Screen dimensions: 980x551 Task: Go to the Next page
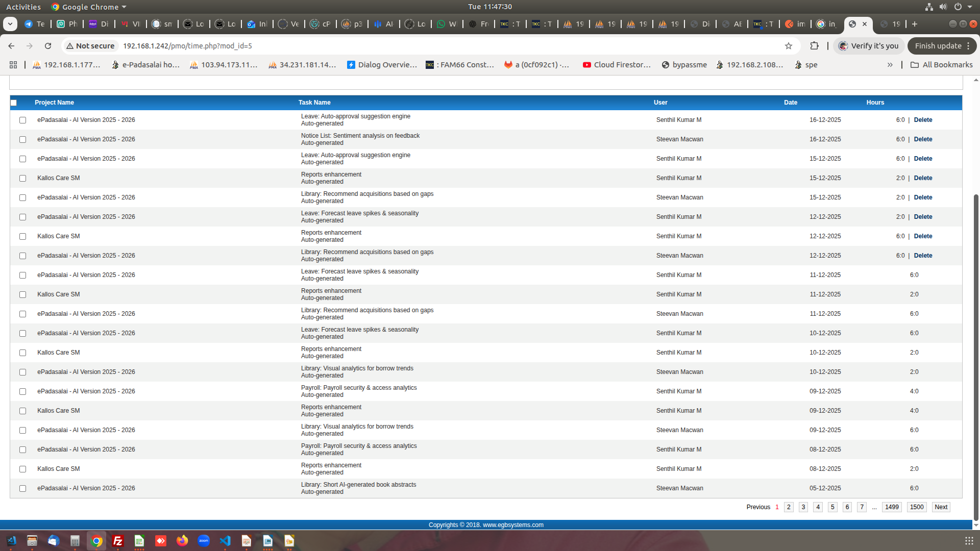[941, 507]
